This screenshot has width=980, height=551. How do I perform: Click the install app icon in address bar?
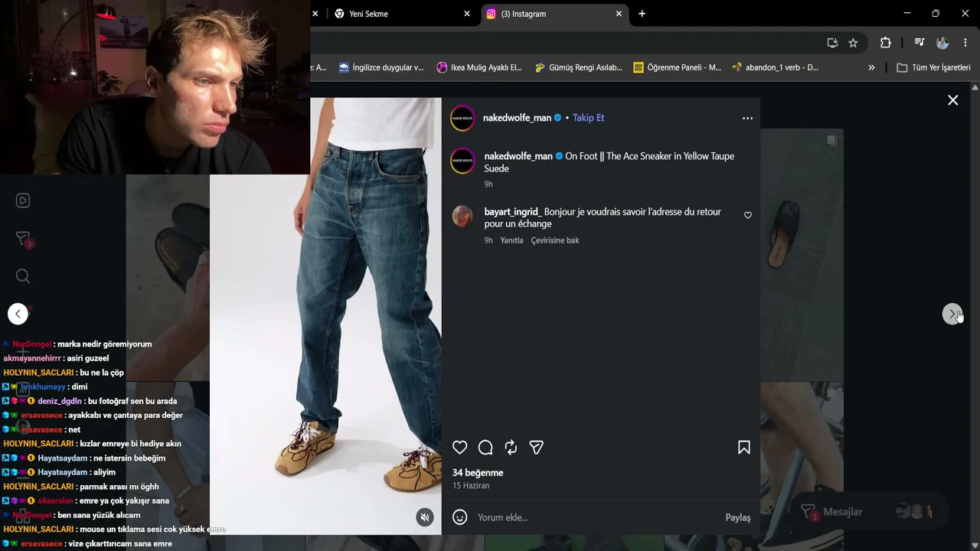tap(832, 43)
